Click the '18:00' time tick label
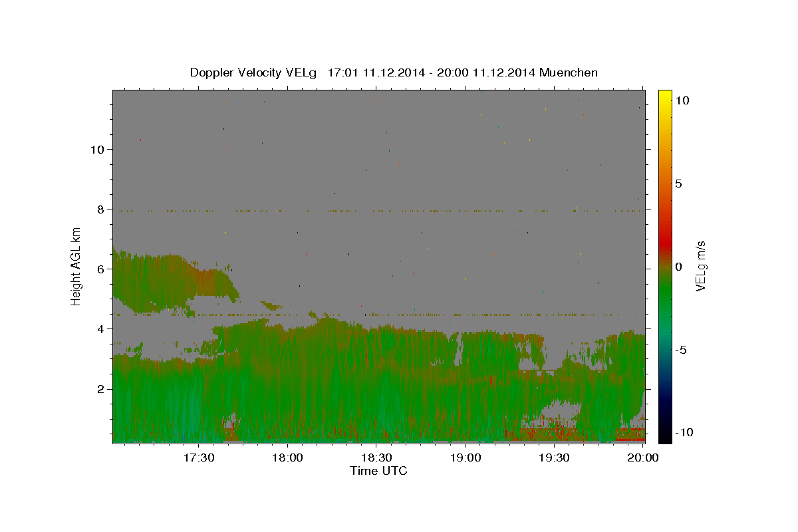798x532 pixels. tap(287, 458)
